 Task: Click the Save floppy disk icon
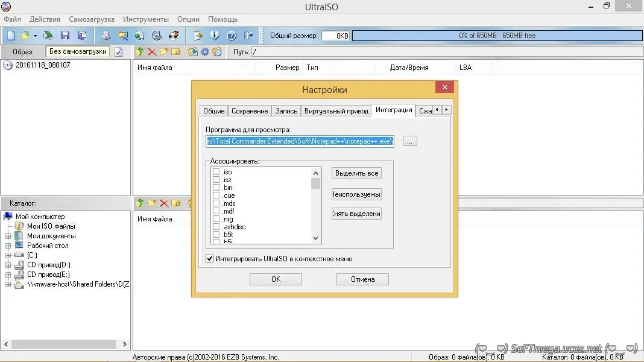coord(65,36)
